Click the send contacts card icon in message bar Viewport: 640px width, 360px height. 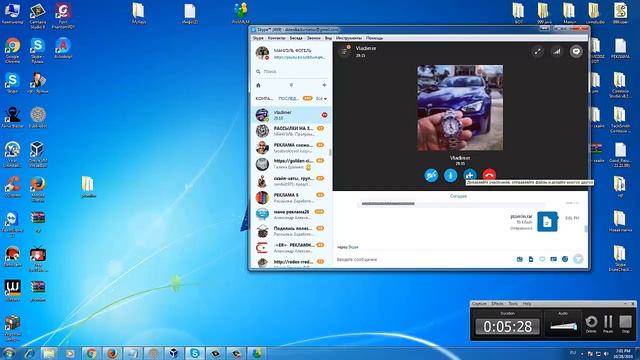[553, 259]
